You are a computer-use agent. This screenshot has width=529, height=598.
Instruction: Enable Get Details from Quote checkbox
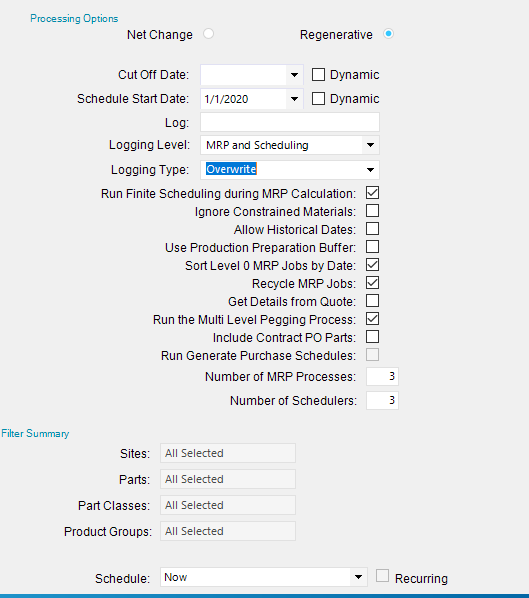click(372, 301)
